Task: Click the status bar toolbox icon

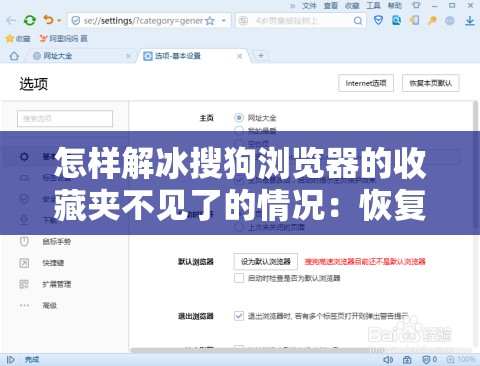Action: 407,360
